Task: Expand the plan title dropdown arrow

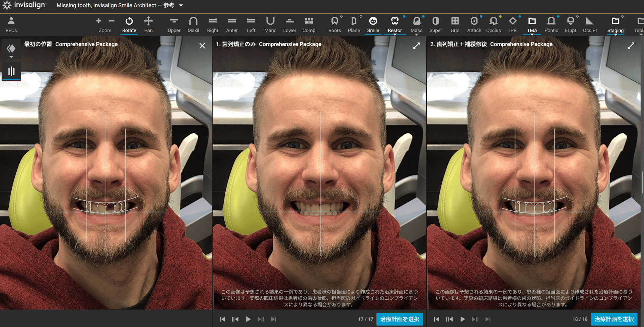Action: click(x=181, y=5)
